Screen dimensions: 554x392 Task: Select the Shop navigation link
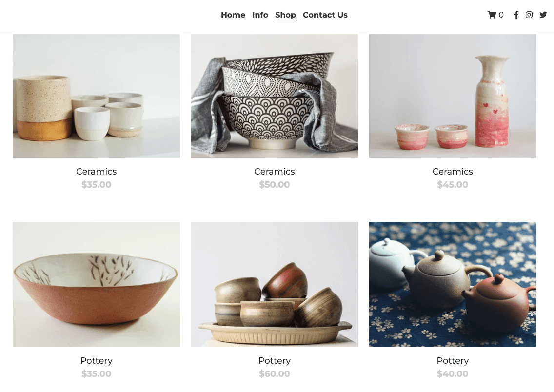tap(285, 15)
